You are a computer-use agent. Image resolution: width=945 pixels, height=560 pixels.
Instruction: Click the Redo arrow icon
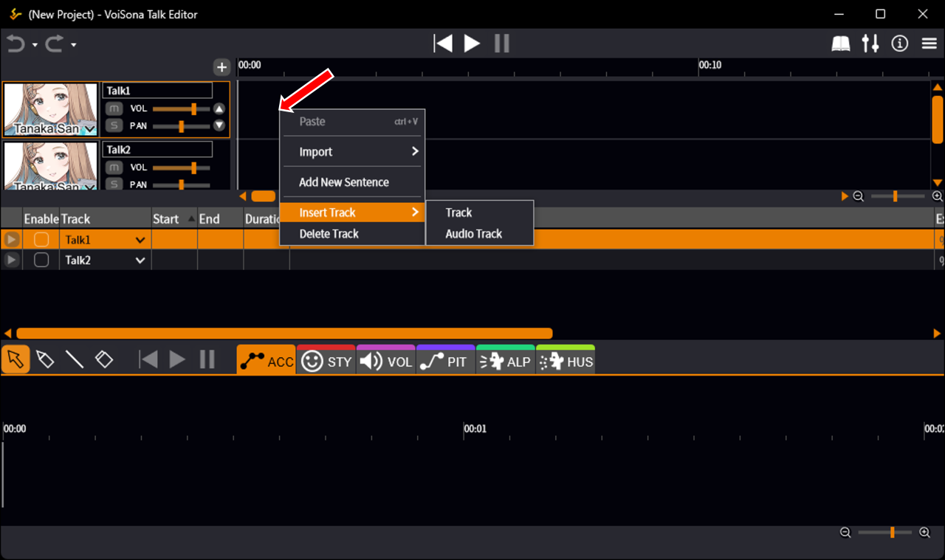(x=54, y=44)
